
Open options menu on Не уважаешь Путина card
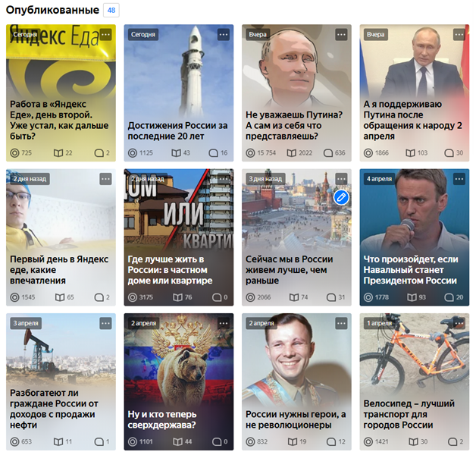click(341, 35)
